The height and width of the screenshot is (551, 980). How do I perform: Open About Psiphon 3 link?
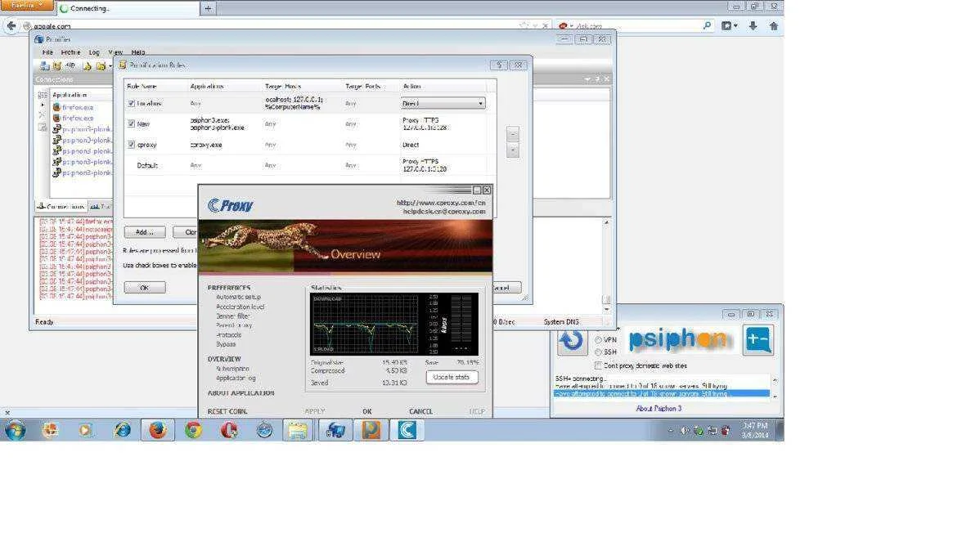[x=659, y=409]
